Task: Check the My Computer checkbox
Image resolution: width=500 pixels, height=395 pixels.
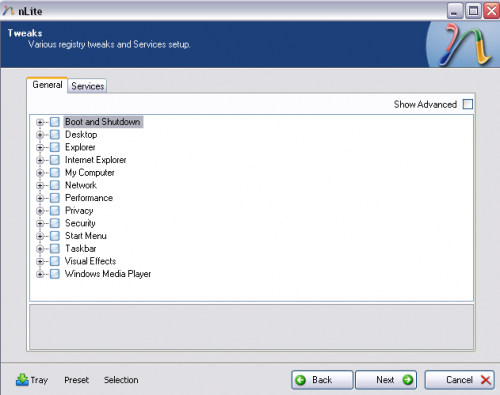Action: pyautogui.click(x=55, y=173)
